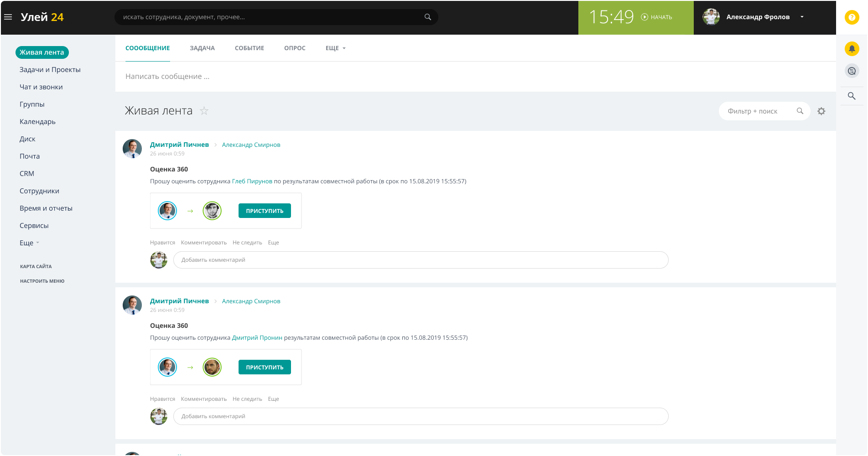Like the second post with Нравится
This screenshot has width=868, height=456.
click(x=162, y=399)
